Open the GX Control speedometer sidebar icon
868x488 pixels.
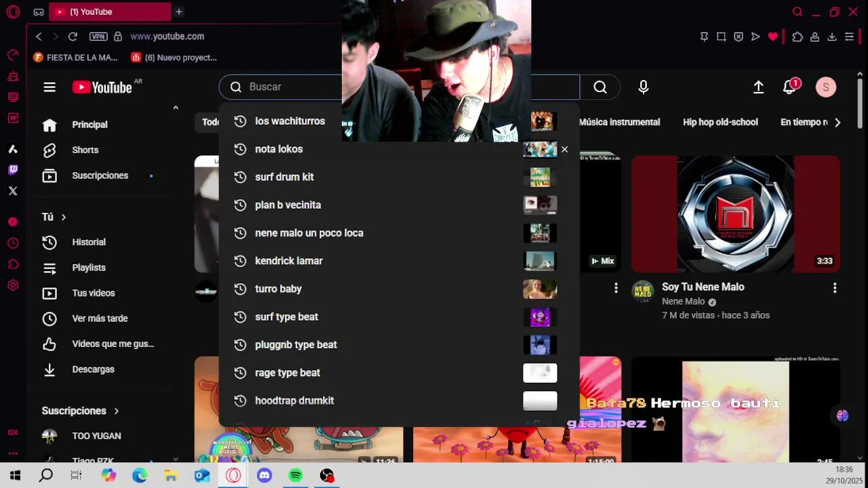click(x=13, y=55)
